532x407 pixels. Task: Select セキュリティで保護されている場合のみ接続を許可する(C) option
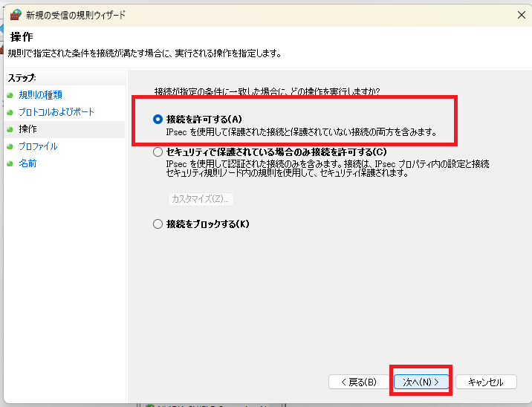[158, 152]
